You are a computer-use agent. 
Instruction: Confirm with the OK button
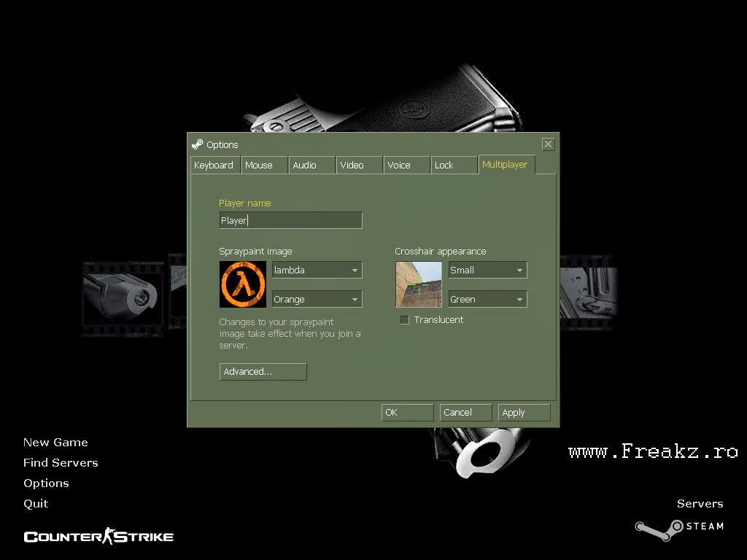(x=407, y=413)
